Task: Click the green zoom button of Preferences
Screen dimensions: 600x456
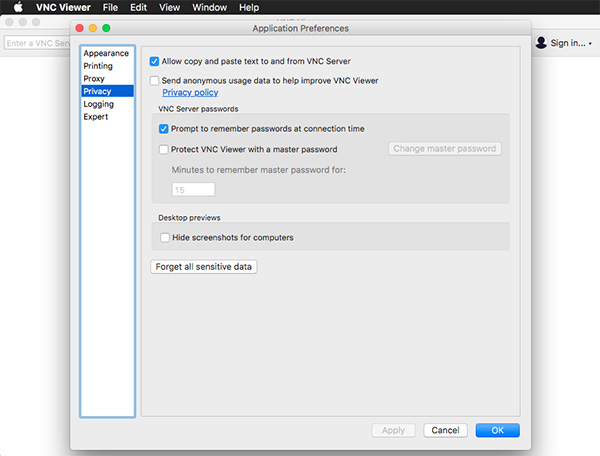Action: tap(106, 28)
